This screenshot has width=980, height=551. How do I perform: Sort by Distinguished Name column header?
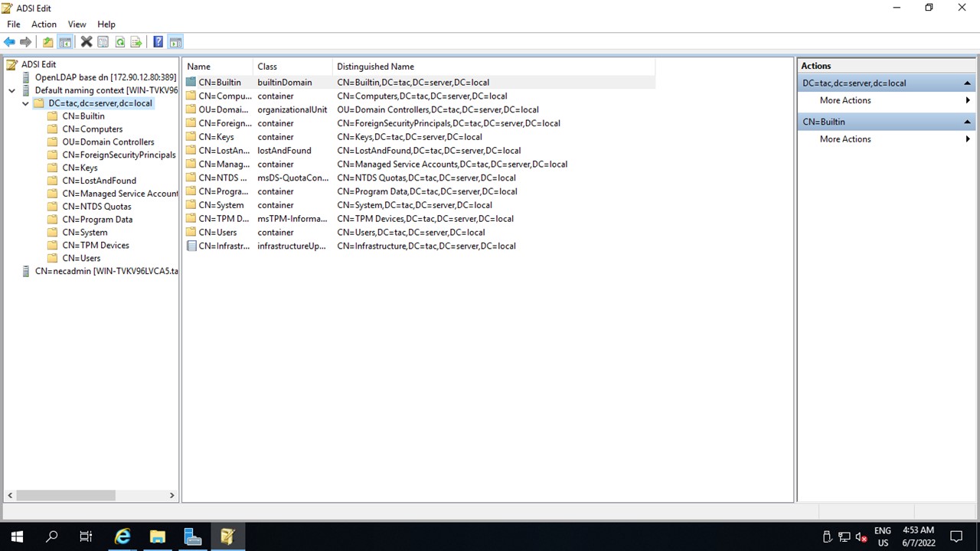[494, 67]
